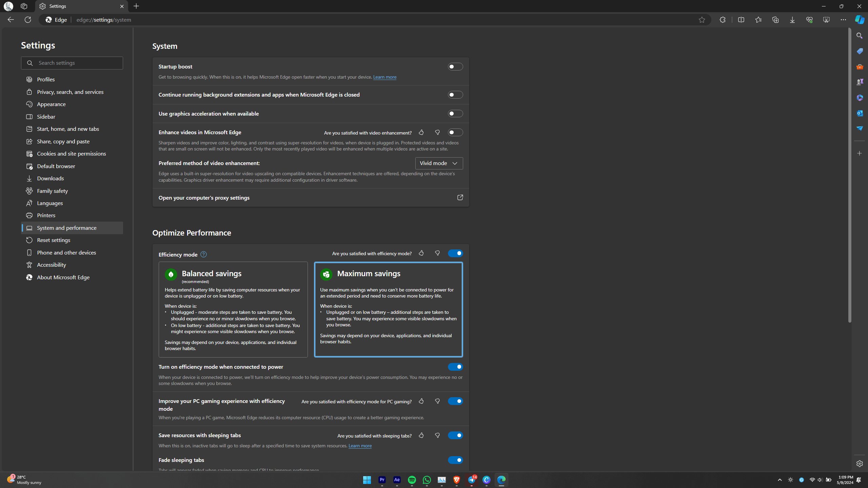Click the Extensions puzzle icon

[x=723, y=20]
